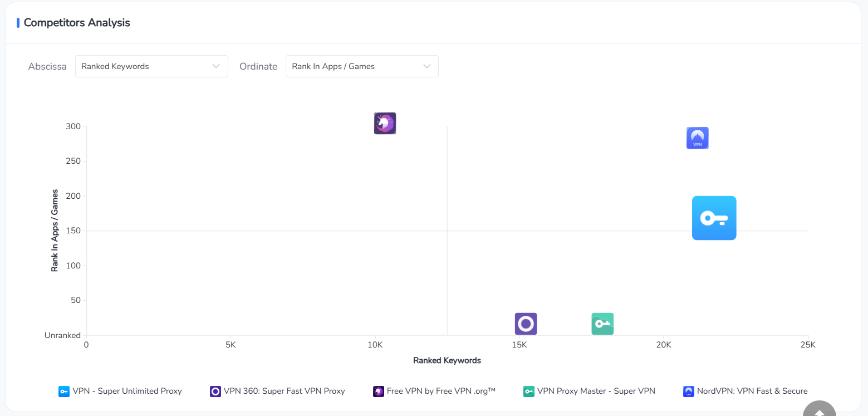Image resolution: width=868 pixels, height=416 pixels.
Task: Click the 25K x-axis tick label
Action: click(x=807, y=345)
